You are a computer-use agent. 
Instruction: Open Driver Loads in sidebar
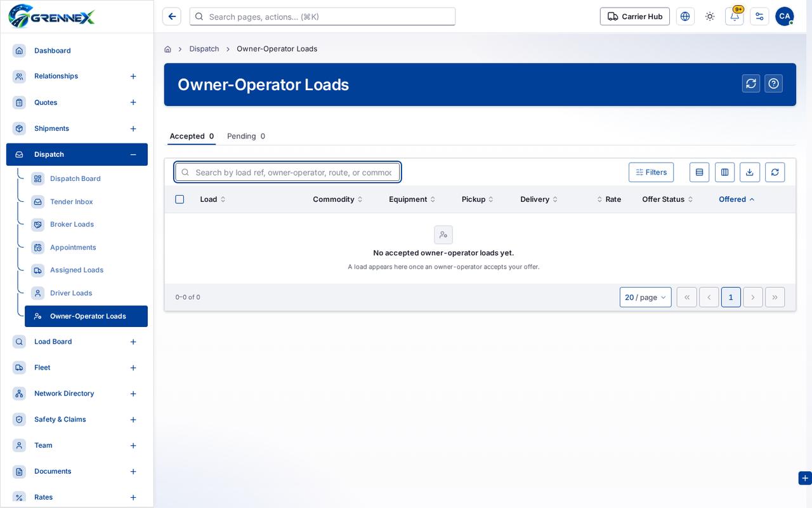pos(86,293)
